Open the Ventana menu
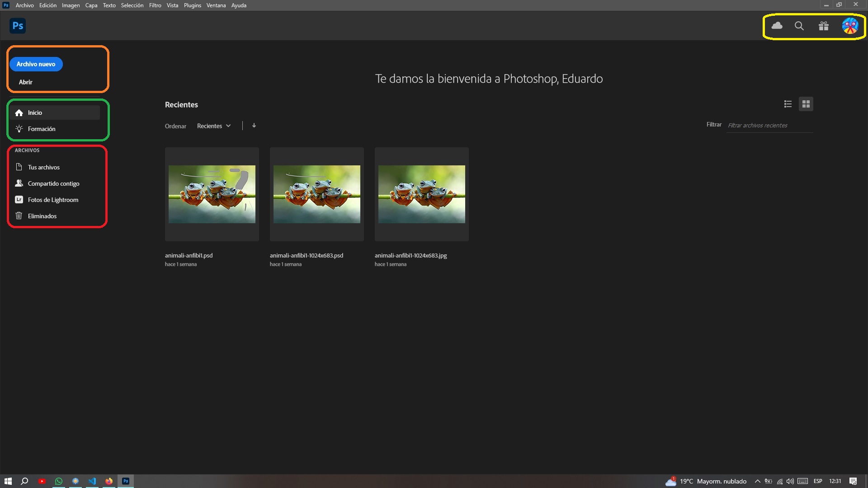The width and height of the screenshot is (868, 488). click(x=216, y=5)
